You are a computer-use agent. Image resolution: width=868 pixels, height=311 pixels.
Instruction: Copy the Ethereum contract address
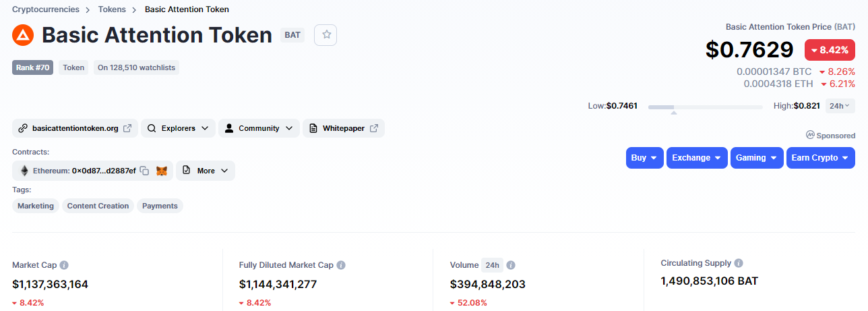(144, 171)
